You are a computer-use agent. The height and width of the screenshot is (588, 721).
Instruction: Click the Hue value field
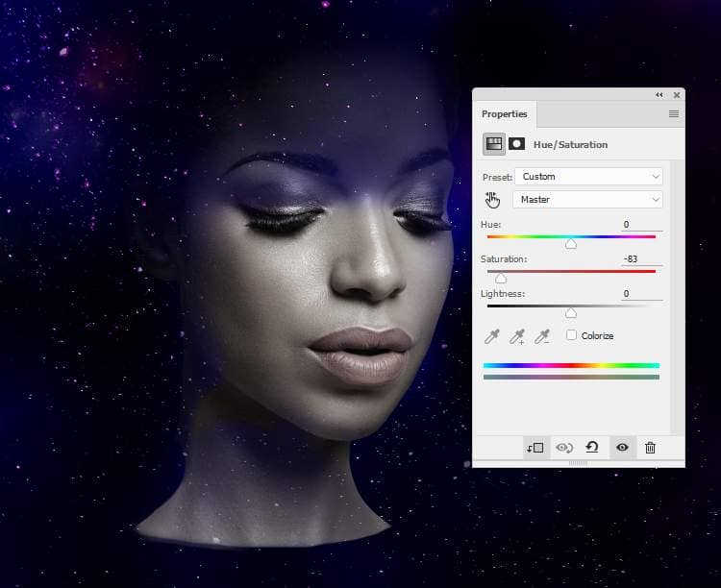[x=642, y=225]
